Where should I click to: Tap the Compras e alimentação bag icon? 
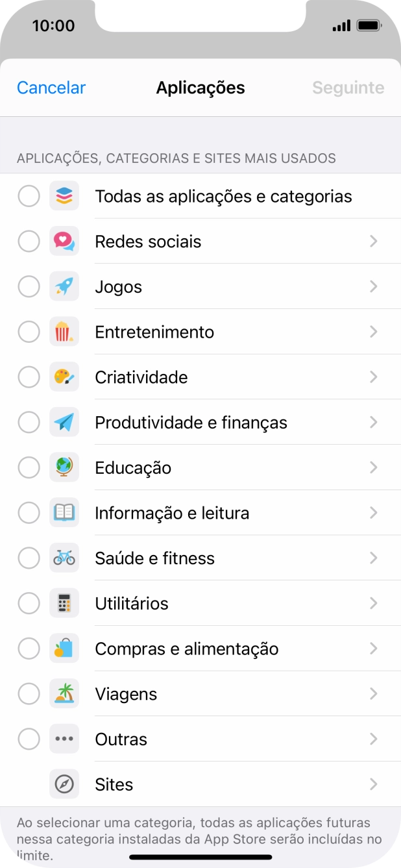point(64,649)
